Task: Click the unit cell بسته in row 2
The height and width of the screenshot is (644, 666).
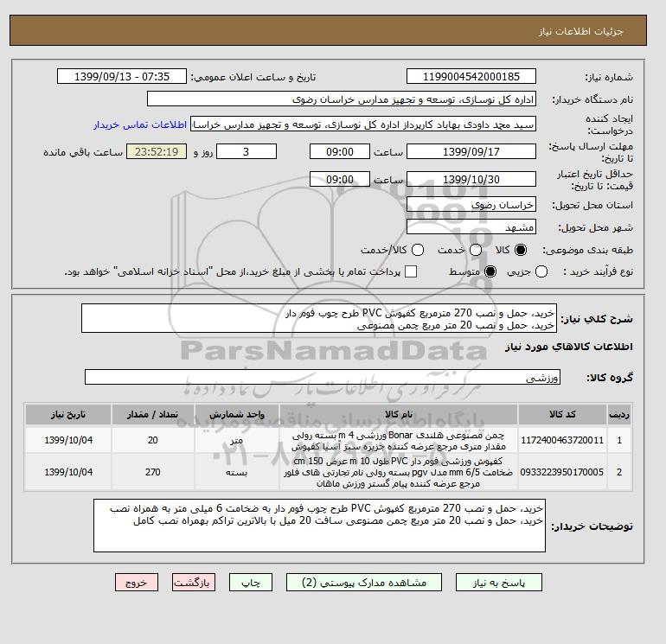Action: pyautogui.click(x=237, y=472)
